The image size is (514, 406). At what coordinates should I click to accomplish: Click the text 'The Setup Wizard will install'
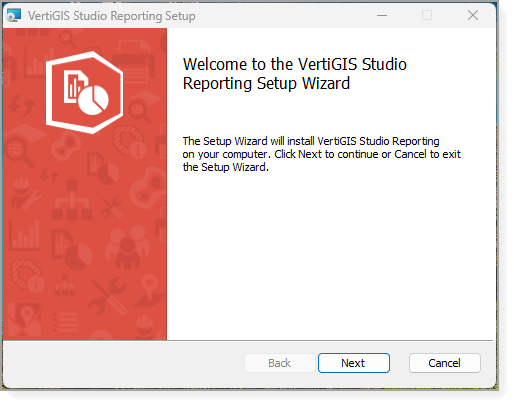pyautogui.click(x=248, y=141)
